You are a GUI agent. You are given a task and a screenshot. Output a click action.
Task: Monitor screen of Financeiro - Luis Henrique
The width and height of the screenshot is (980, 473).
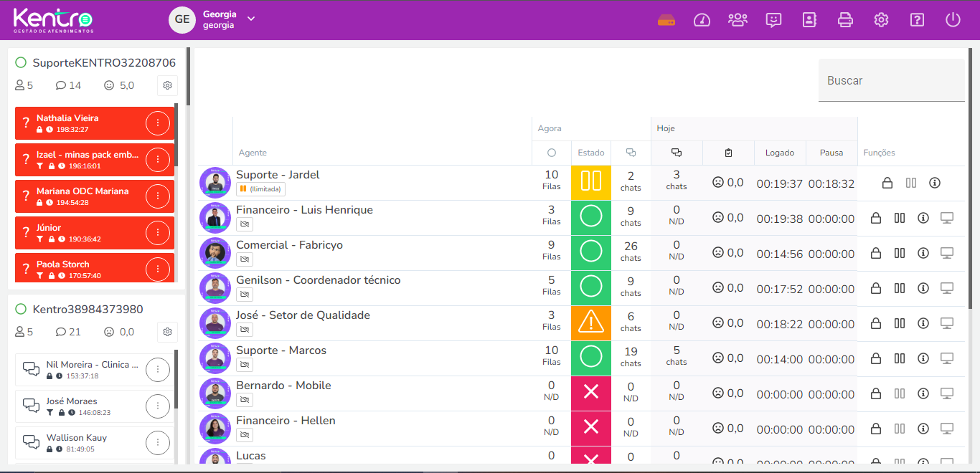(x=947, y=218)
